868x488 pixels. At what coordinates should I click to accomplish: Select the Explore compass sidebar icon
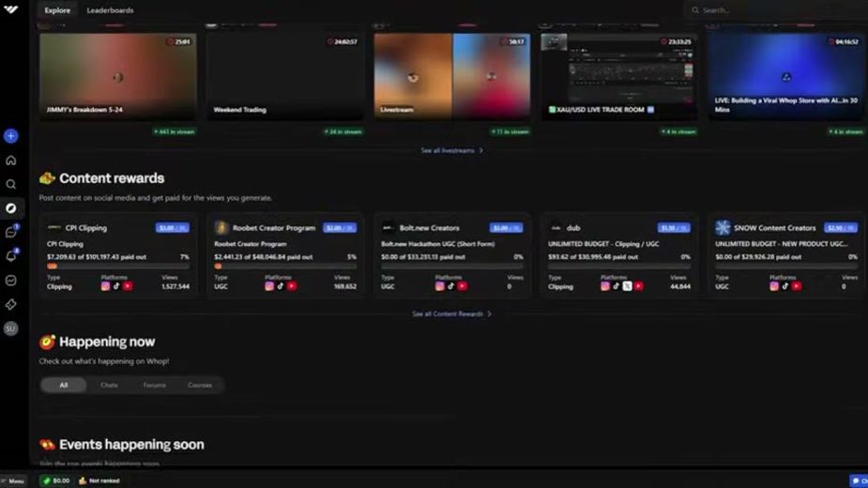coord(10,208)
